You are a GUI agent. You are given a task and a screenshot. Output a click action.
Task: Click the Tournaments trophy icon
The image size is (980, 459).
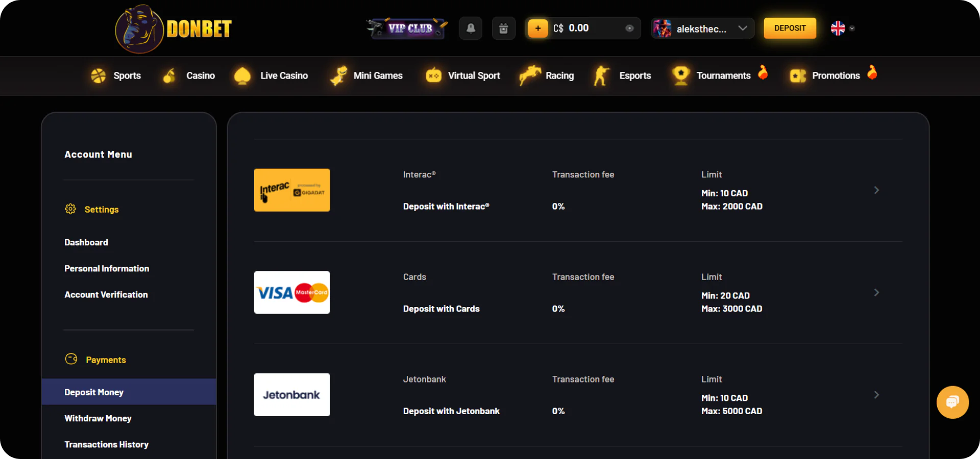(x=681, y=75)
